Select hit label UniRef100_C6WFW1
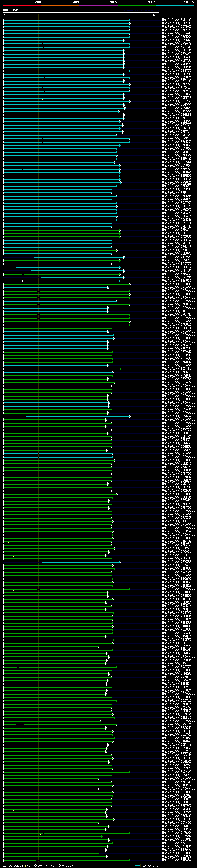 [x=177, y=497]
